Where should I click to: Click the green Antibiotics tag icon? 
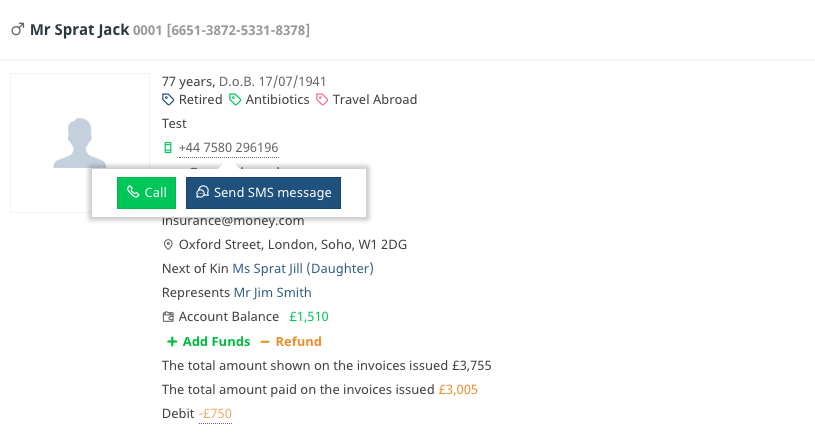pos(235,99)
